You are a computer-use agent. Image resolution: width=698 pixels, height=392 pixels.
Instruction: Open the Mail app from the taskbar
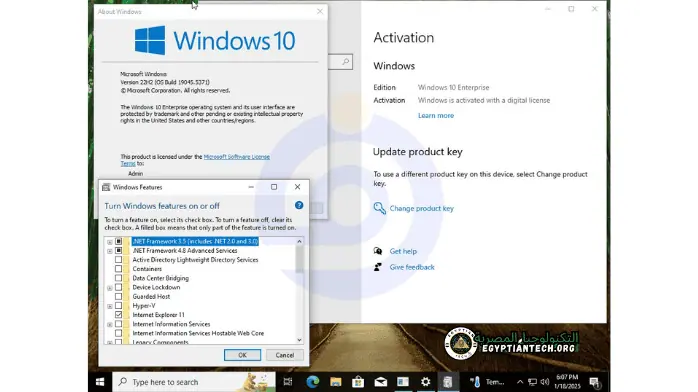(381, 382)
